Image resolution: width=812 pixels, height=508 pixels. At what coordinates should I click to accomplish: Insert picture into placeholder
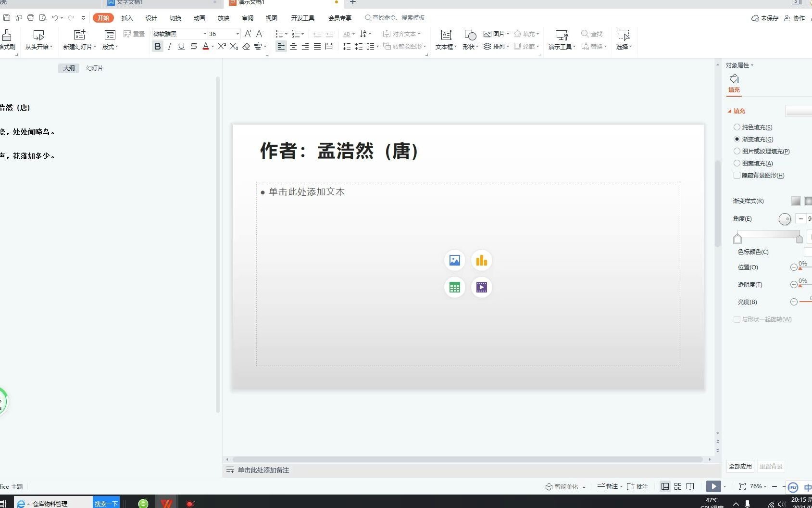(454, 260)
